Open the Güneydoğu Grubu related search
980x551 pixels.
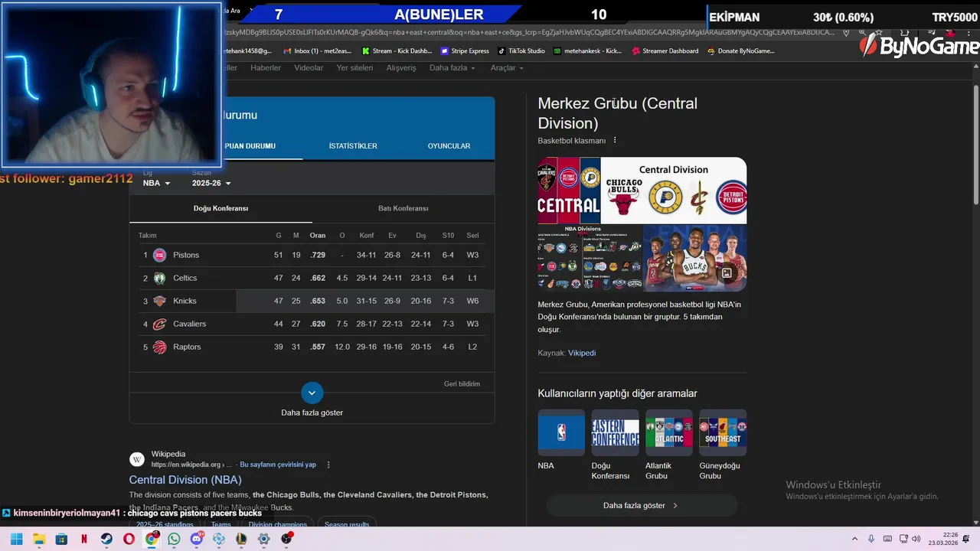point(723,445)
